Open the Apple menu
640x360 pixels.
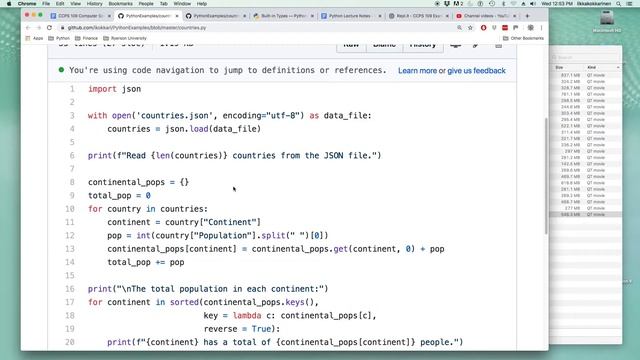pos(9,4)
